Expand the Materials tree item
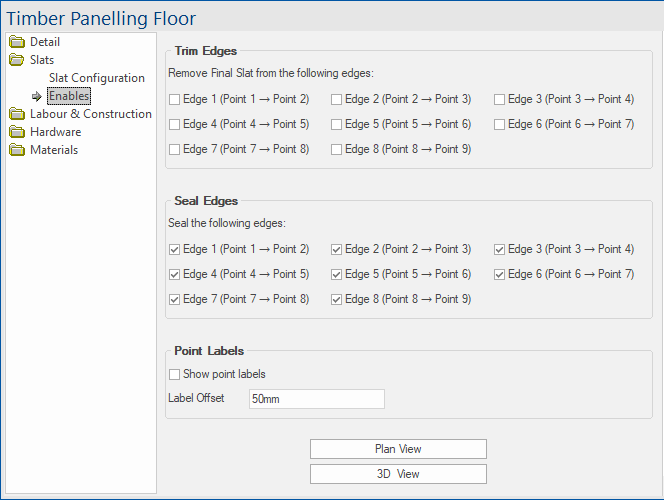The image size is (664, 500). coord(54,150)
